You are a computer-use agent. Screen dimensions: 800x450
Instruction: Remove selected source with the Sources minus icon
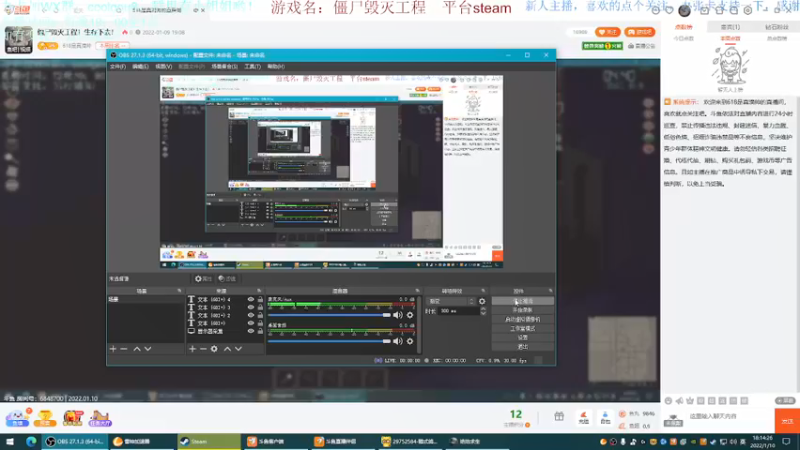pos(203,349)
